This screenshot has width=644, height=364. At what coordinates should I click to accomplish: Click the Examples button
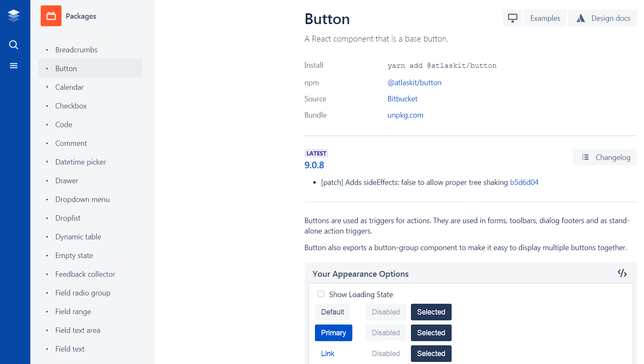point(545,18)
